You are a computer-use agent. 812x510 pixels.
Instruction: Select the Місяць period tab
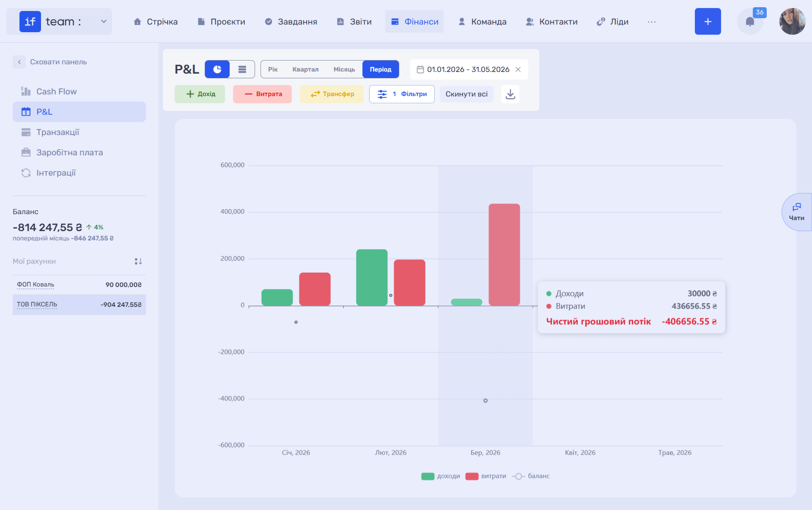tap(344, 69)
